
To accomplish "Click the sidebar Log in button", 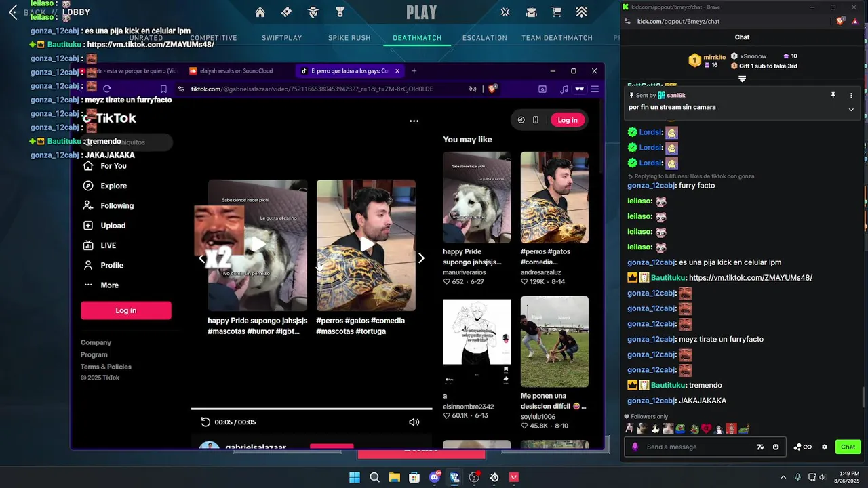I will (126, 310).
